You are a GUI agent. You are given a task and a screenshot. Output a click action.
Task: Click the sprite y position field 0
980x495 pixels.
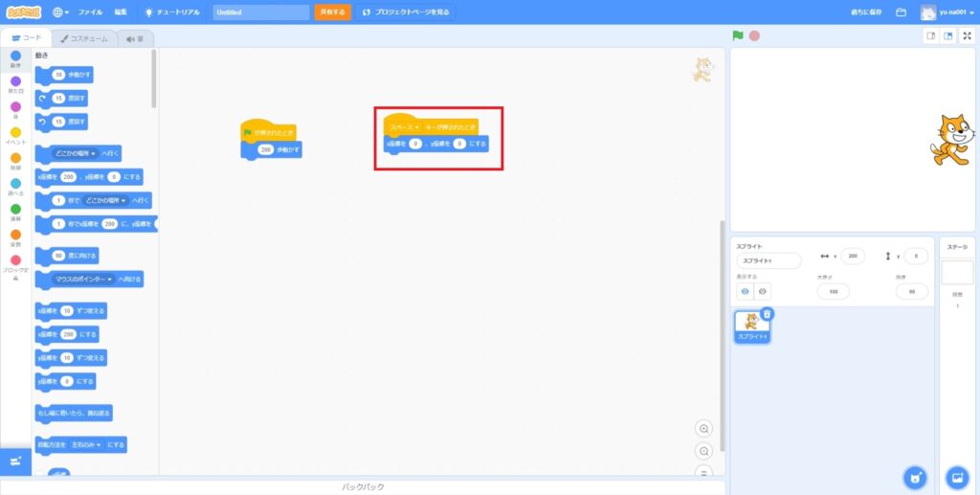coord(916,256)
